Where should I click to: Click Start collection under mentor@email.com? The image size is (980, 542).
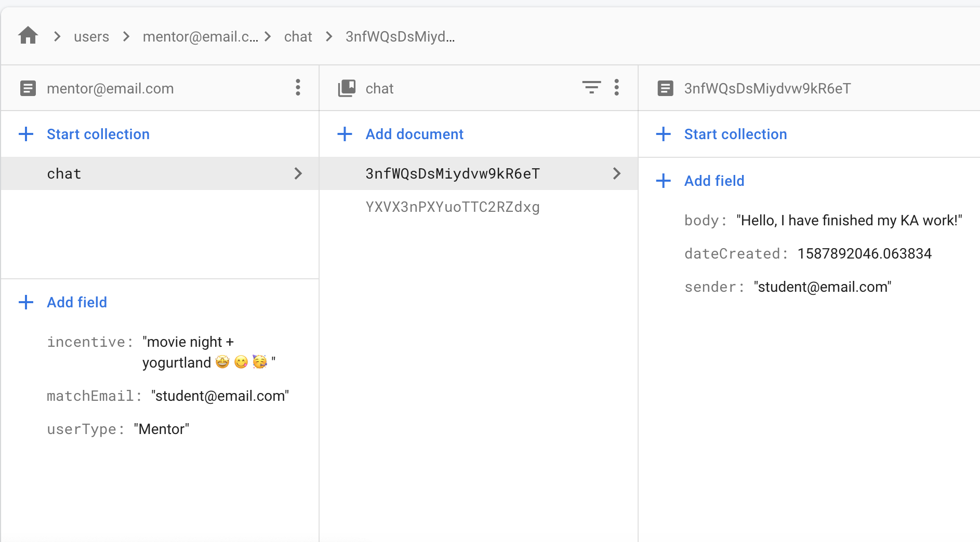click(98, 134)
